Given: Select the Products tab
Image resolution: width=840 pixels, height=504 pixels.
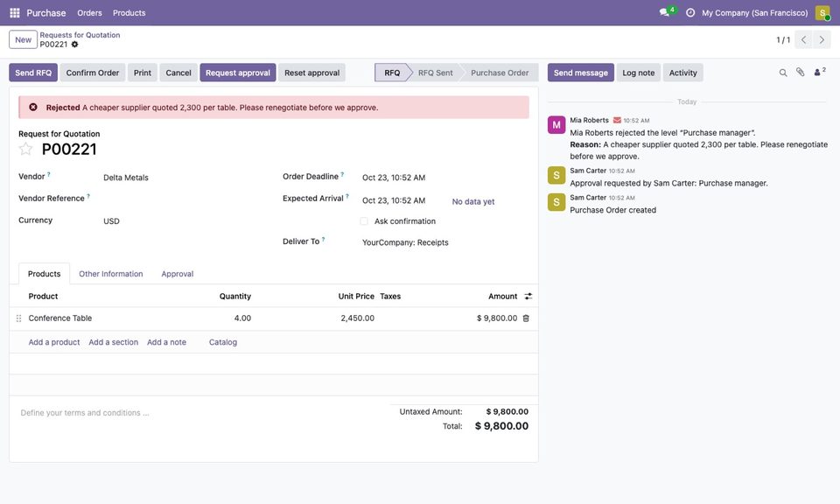Looking at the screenshot, I should click(44, 274).
